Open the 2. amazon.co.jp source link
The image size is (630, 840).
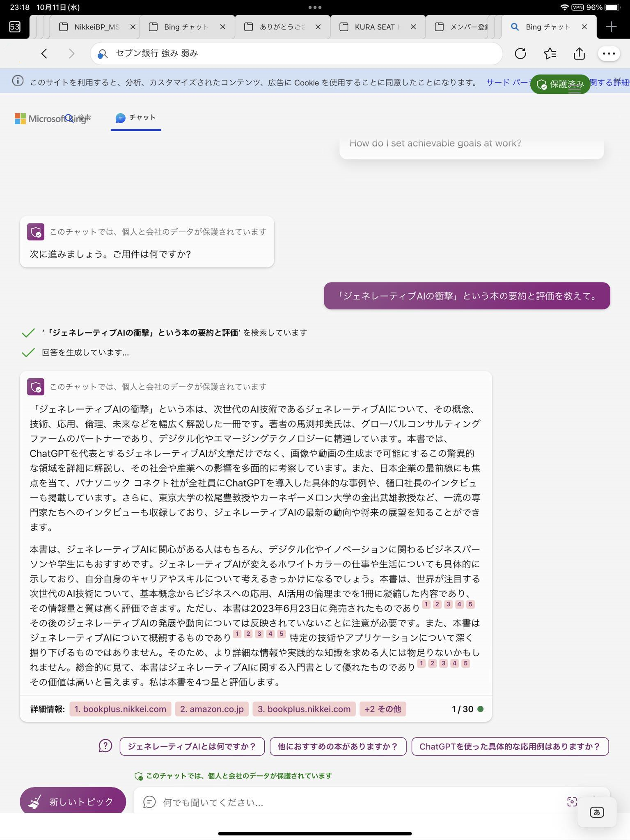212,709
